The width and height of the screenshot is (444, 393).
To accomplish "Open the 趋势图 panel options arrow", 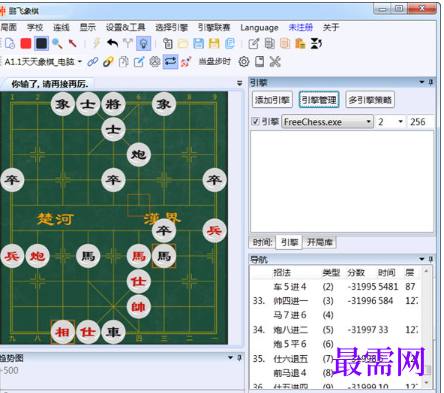I will (x=230, y=358).
